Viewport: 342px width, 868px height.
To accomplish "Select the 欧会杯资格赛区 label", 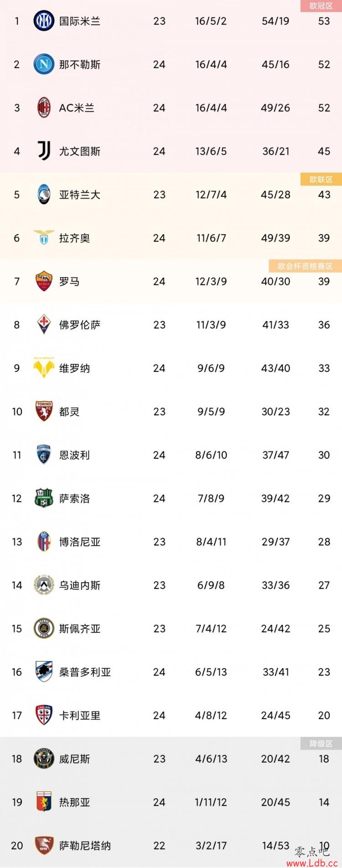I will pyautogui.click(x=305, y=266).
